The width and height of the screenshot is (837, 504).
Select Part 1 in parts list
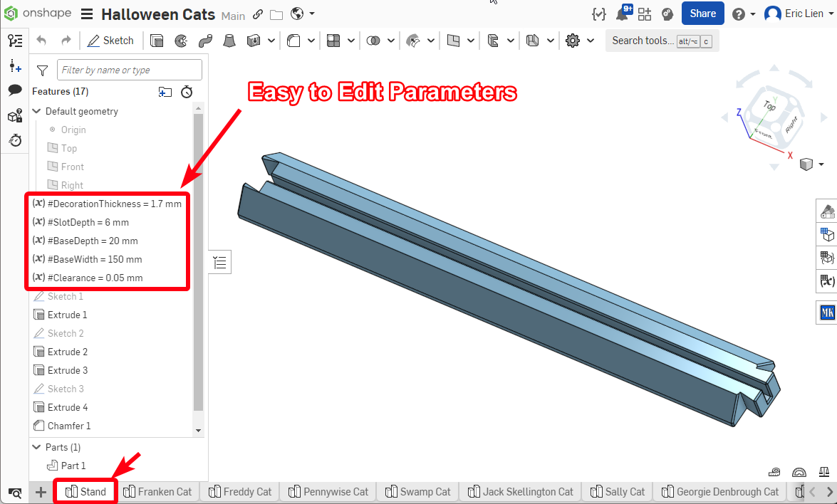[66, 466]
